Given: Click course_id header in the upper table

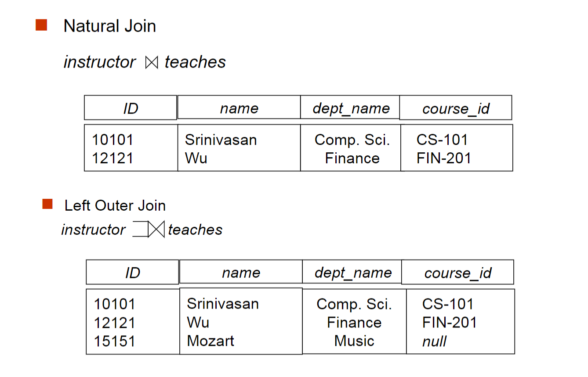Looking at the screenshot, I should click(456, 109).
